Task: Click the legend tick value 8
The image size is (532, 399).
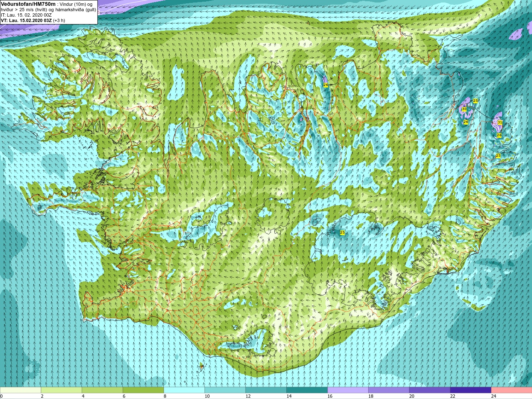Action: coord(165,396)
